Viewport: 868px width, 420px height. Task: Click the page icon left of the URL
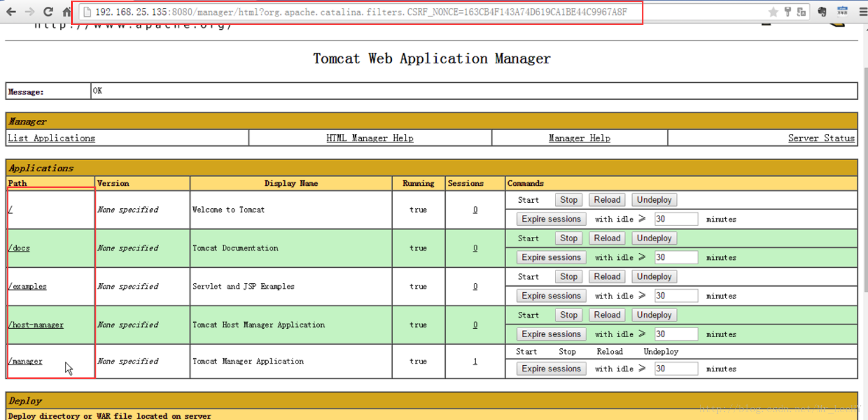pos(87,12)
